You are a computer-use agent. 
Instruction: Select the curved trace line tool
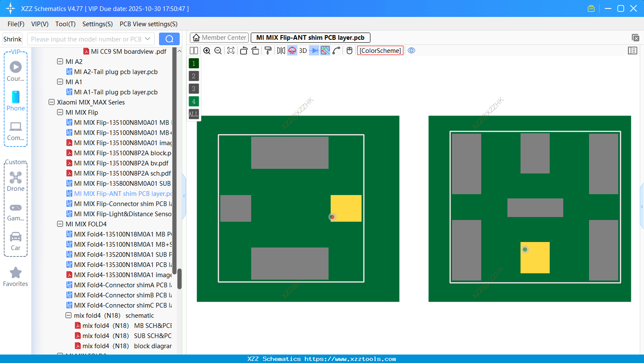(x=337, y=51)
